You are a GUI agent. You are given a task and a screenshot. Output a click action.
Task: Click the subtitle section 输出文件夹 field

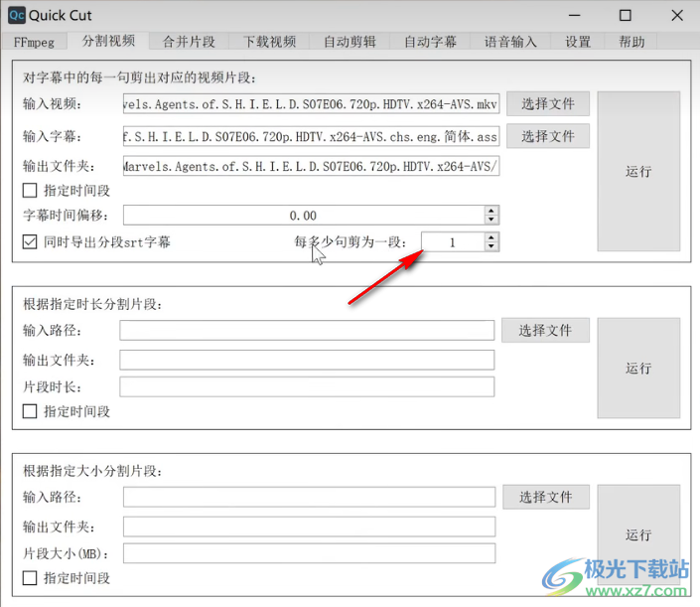click(x=311, y=166)
